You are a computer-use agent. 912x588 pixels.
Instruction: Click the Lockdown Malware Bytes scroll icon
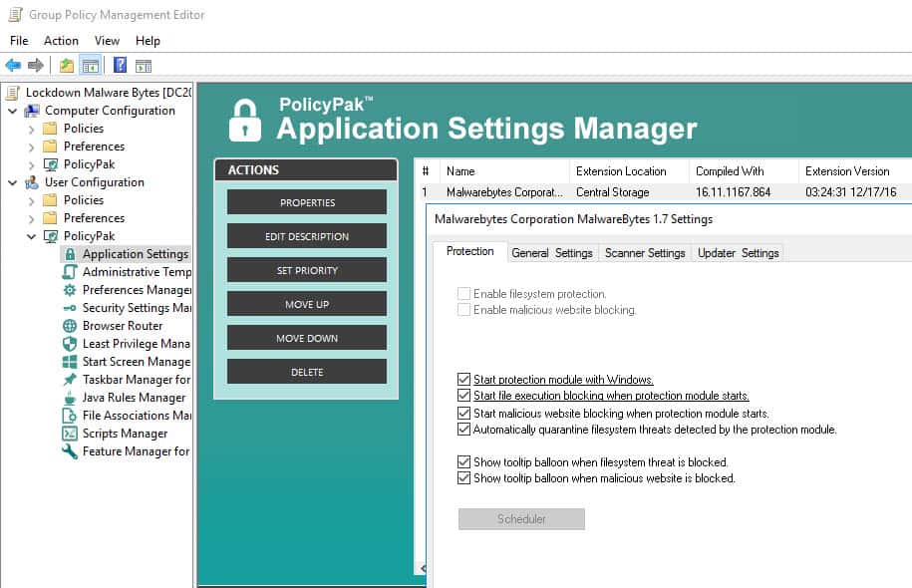tap(13, 93)
